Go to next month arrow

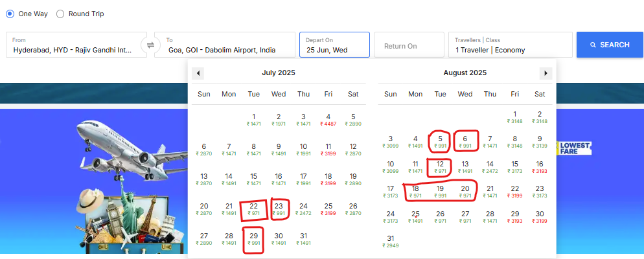pyautogui.click(x=546, y=73)
